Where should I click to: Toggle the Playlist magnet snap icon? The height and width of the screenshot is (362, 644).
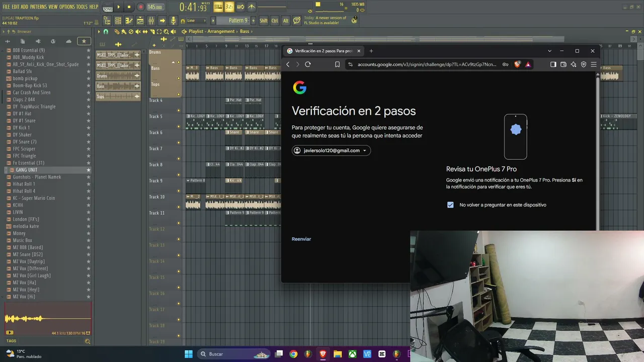coord(106,32)
